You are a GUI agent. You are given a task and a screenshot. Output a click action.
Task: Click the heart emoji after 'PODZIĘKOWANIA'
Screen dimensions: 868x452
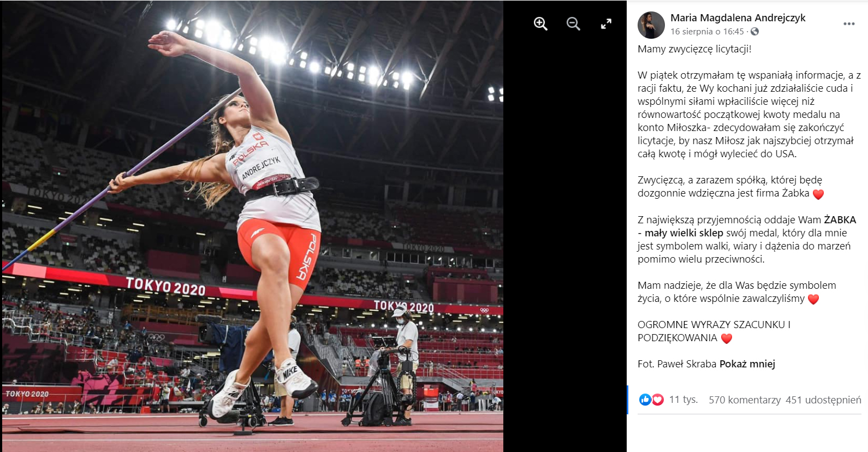click(x=726, y=338)
